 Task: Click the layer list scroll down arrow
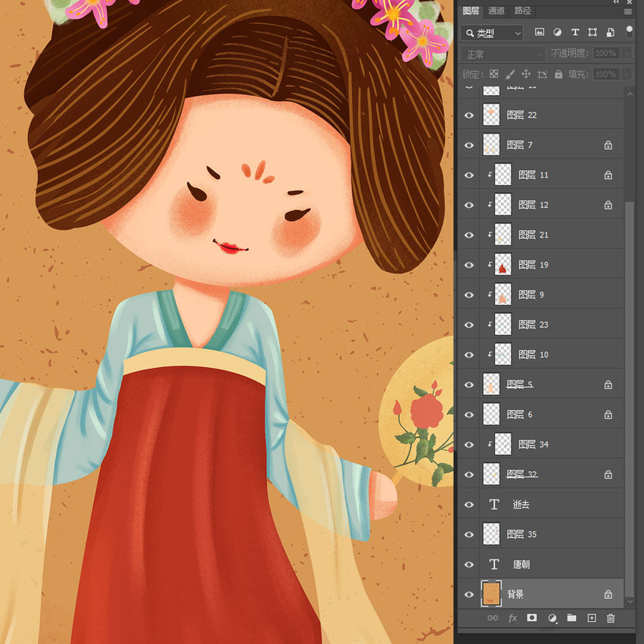630,602
